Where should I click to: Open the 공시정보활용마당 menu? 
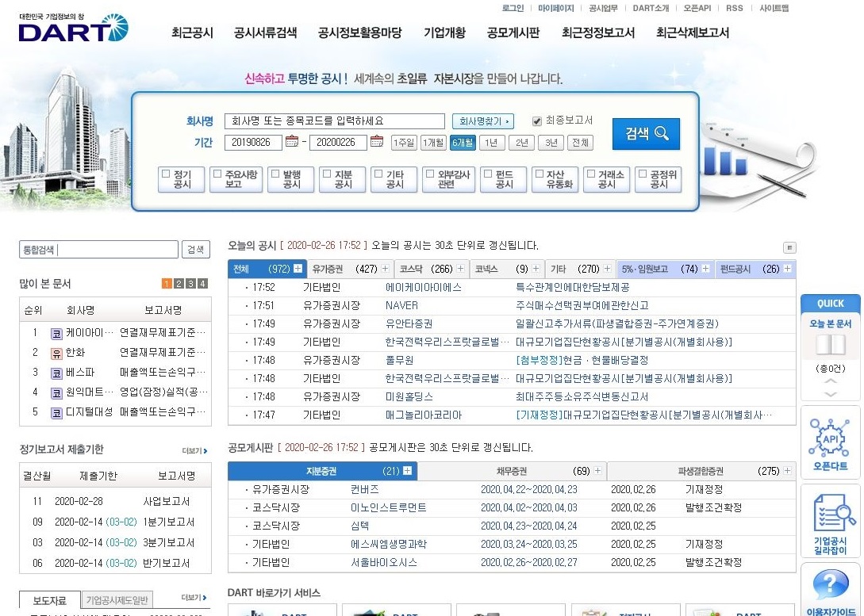tap(360, 33)
